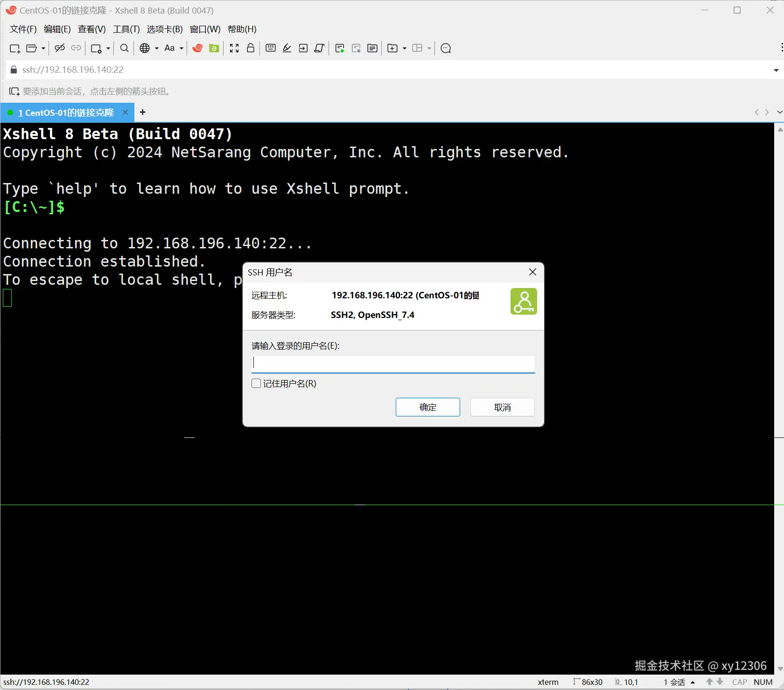Expand the Aa font dropdown arrow

[x=182, y=48]
